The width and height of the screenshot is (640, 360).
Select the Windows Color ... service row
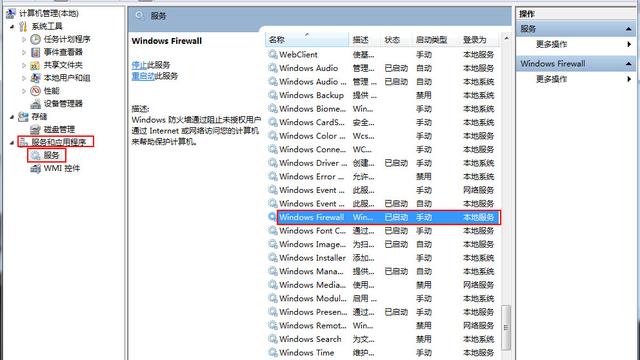[383, 136]
